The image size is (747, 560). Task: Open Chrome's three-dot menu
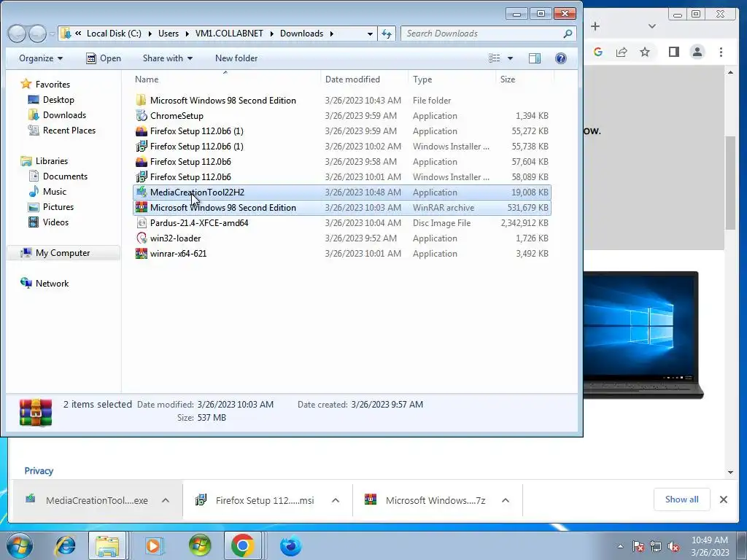[721, 52]
